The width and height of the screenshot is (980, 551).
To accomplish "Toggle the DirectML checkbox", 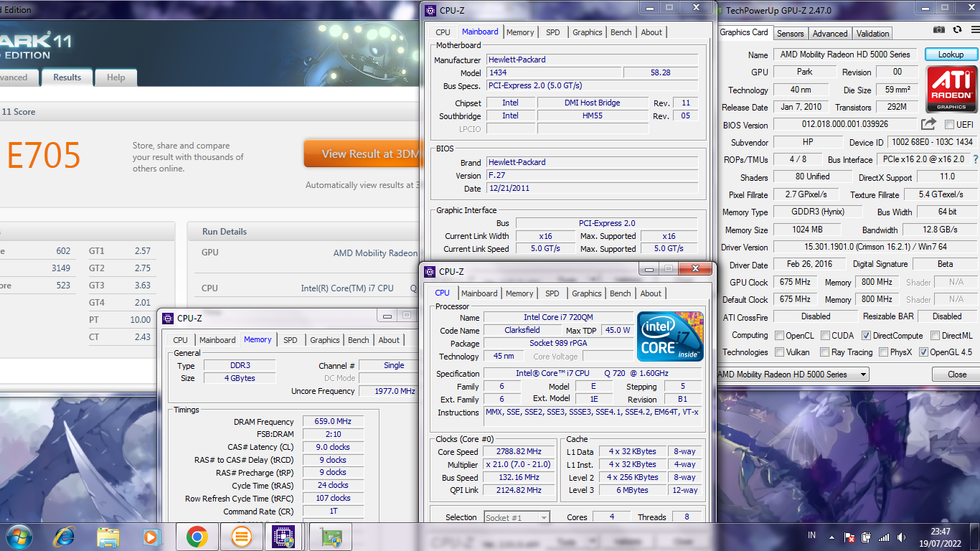I will pyautogui.click(x=936, y=335).
